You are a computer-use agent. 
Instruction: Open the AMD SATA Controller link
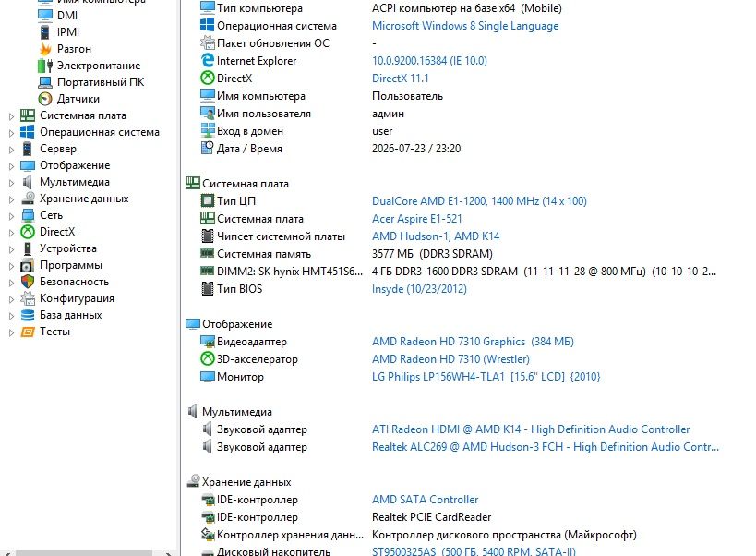pyautogui.click(x=426, y=500)
